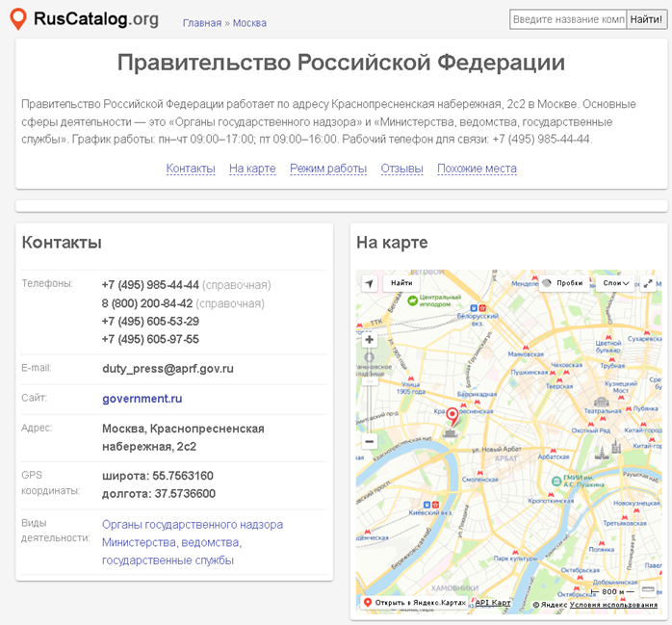Viewport: 672px width, 625px height.
Task: Click the Арбатская metro icon on map
Action: (553, 451)
